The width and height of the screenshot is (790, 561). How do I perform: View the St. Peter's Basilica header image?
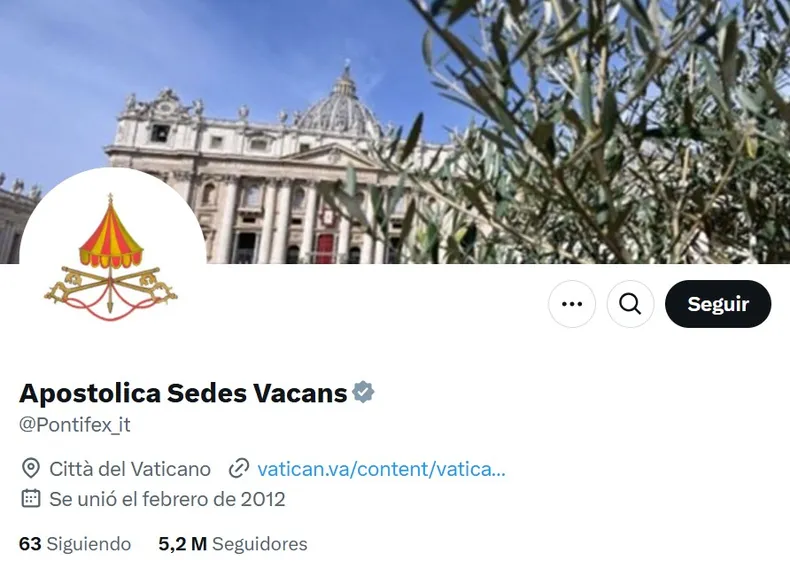395,132
